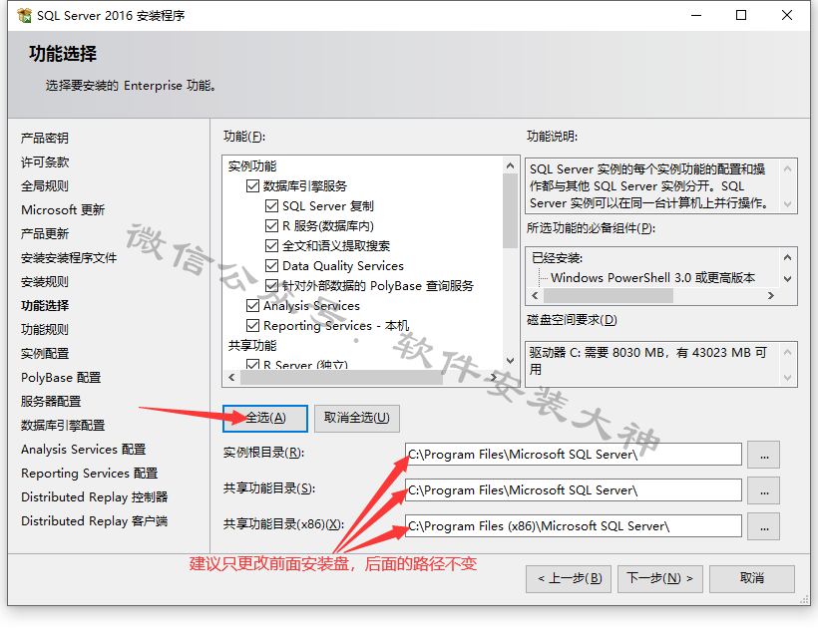Browse for 实例根目录 folder
The height and width of the screenshot is (644, 818).
764,455
